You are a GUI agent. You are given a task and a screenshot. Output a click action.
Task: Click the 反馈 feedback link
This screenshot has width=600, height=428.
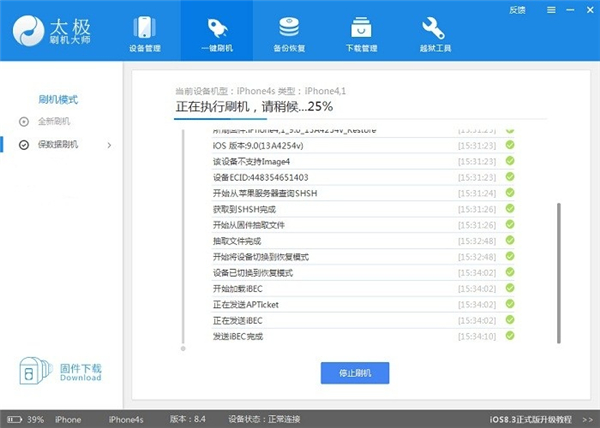coord(517,9)
